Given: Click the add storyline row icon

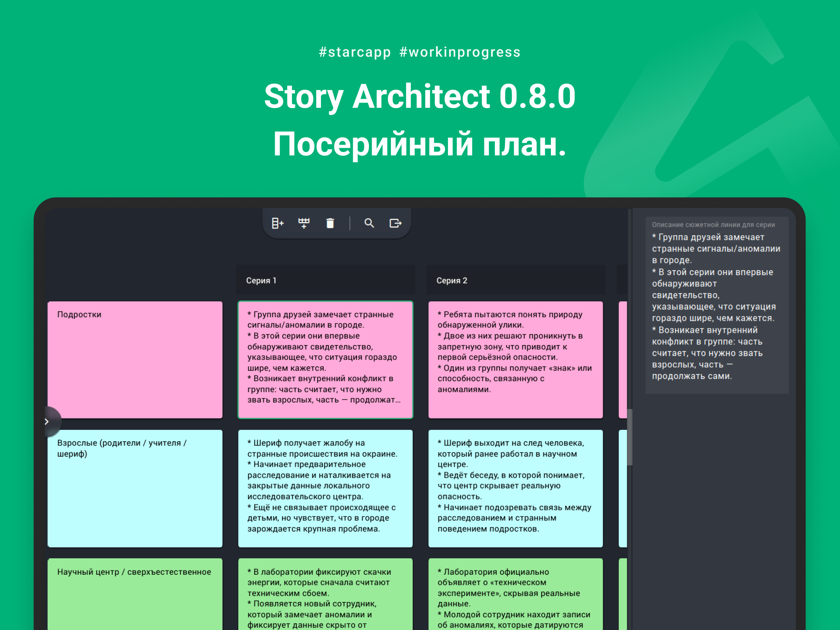Looking at the screenshot, I should (304, 223).
